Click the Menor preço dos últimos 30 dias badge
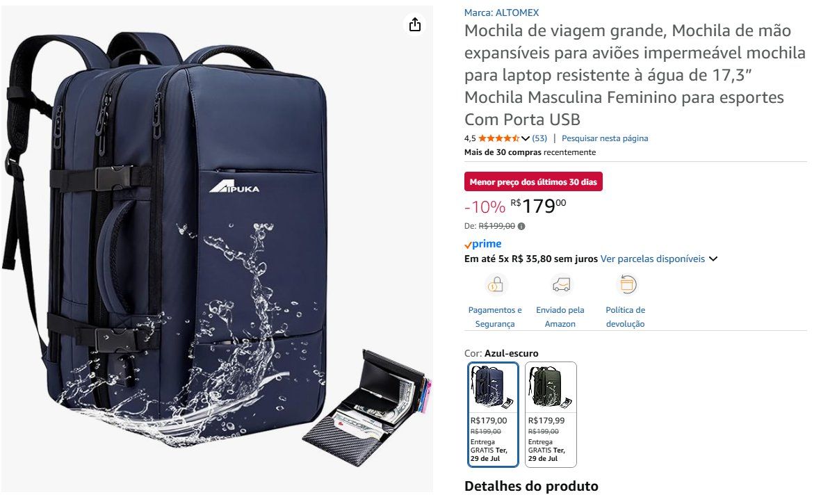 [x=533, y=181]
